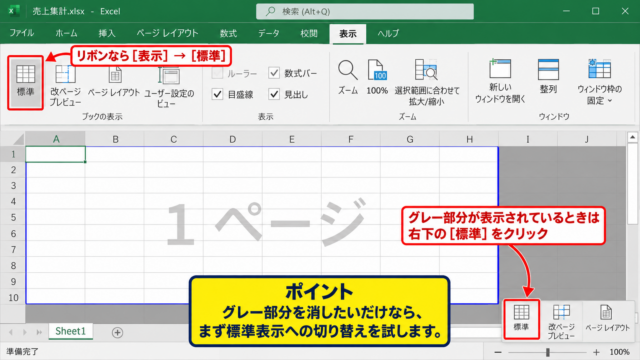Open the ファイル tab
Image resolution: width=640 pixels, height=360 pixels.
pos(22,33)
